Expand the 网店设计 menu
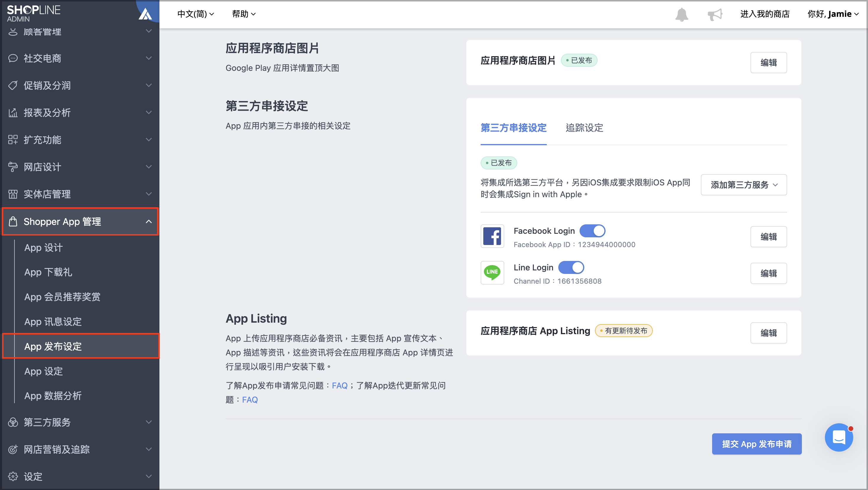 tap(80, 167)
